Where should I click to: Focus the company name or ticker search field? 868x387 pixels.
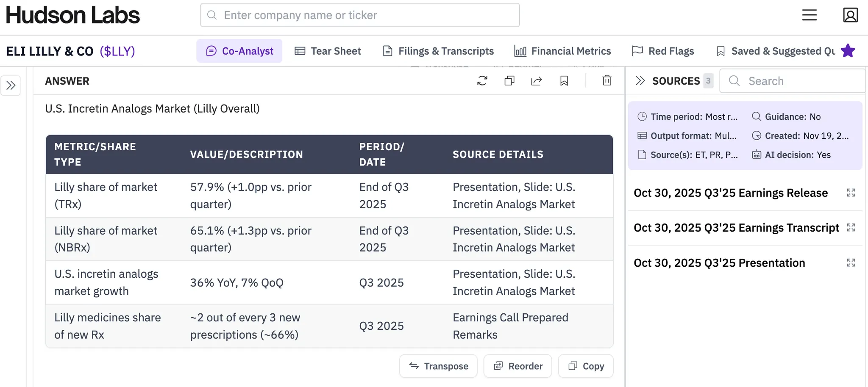pos(360,15)
